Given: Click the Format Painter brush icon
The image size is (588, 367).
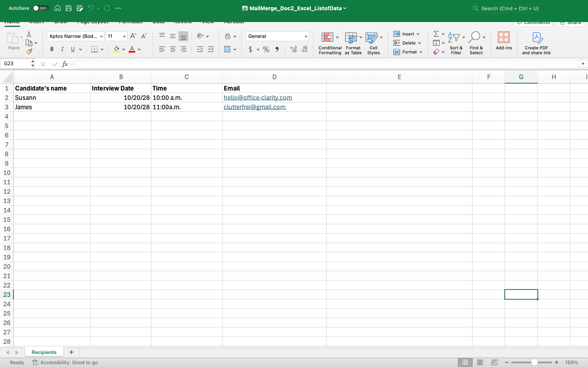Looking at the screenshot, I should click(x=29, y=51).
